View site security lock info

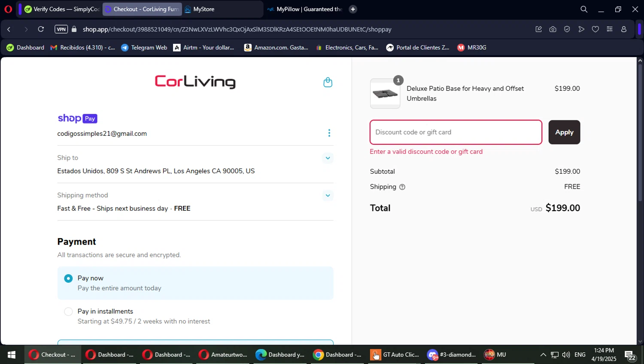tap(74, 29)
